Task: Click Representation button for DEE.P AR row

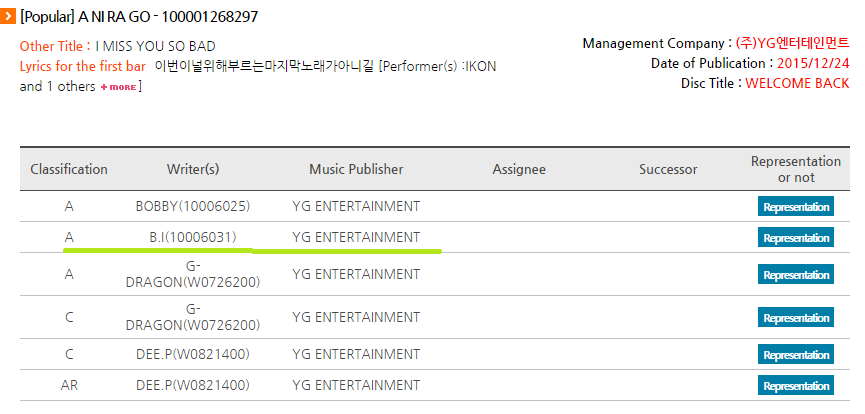Action: click(x=795, y=385)
